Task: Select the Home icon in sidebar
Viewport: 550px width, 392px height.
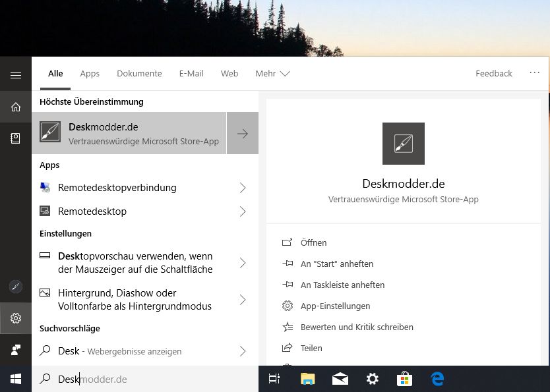Action: click(15, 107)
